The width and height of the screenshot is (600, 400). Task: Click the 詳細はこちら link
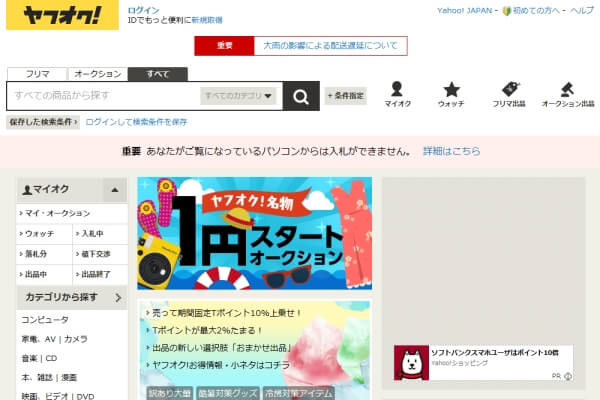(451, 151)
